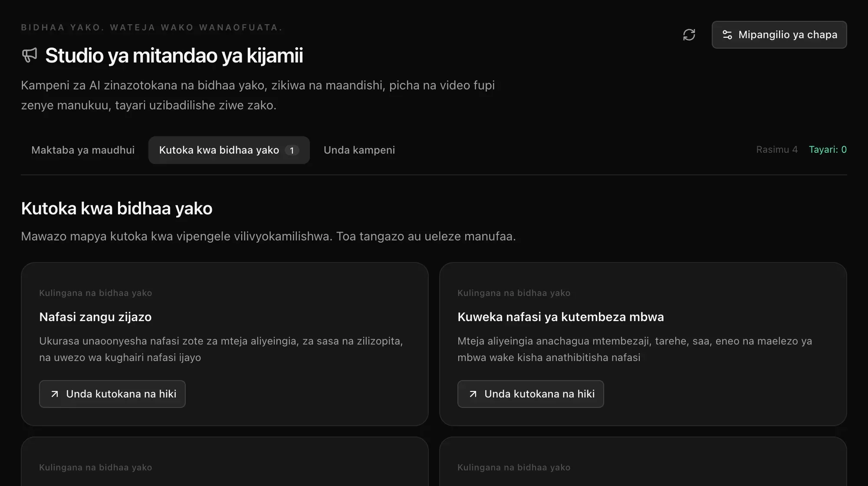
Task: Open Mipangilio ya chapa settings
Action: [x=779, y=35]
